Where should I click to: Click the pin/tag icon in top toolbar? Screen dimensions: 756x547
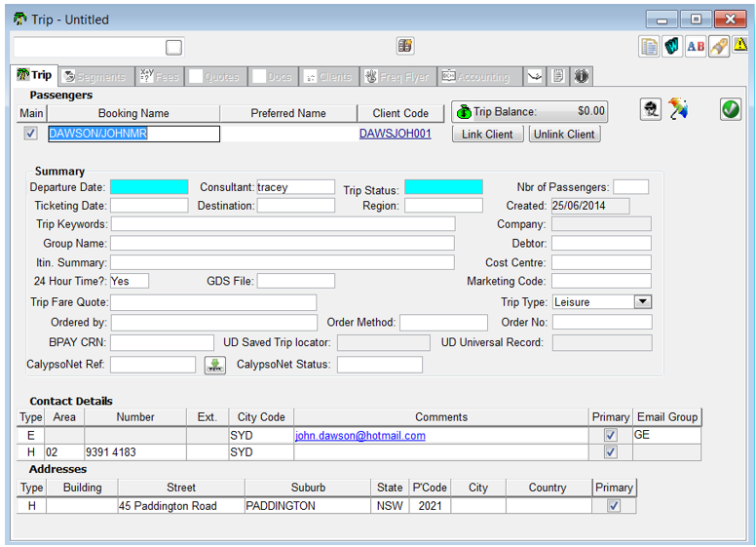718,47
